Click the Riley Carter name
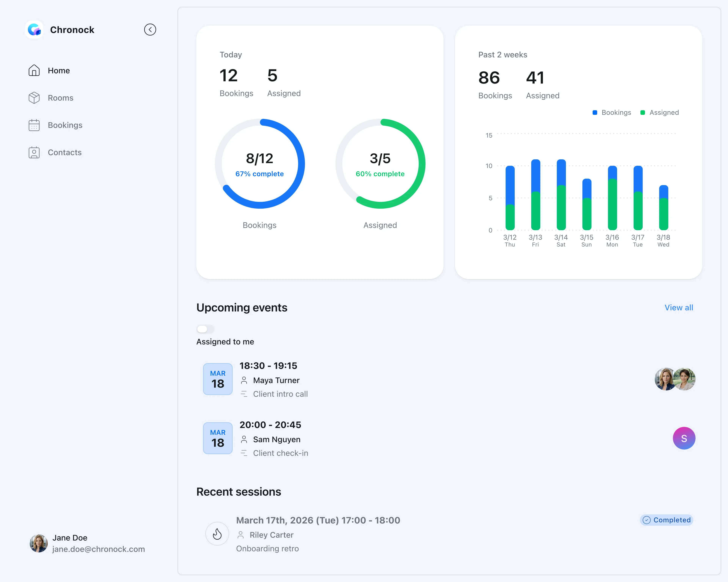 coord(271,535)
